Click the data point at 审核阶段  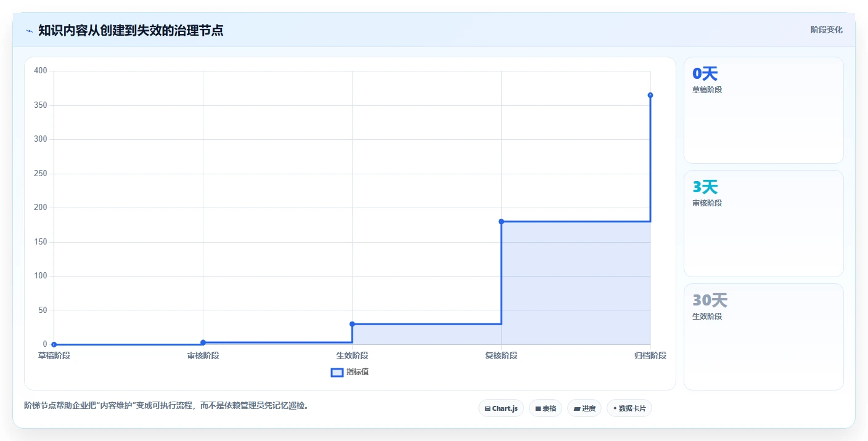point(203,342)
